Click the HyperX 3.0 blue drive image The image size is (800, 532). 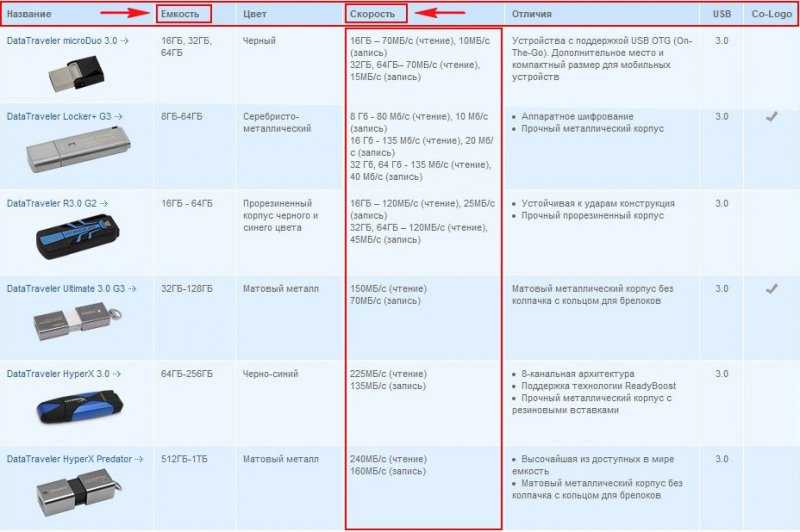point(80,407)
